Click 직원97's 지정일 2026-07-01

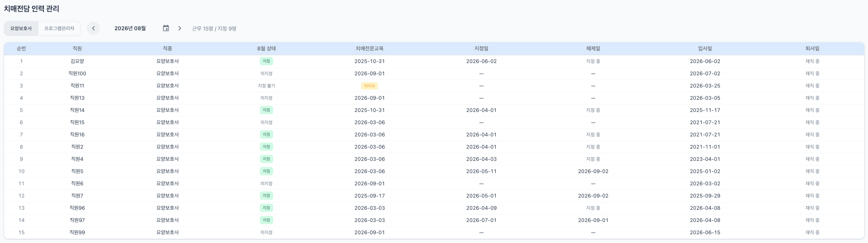click(481, 220)
